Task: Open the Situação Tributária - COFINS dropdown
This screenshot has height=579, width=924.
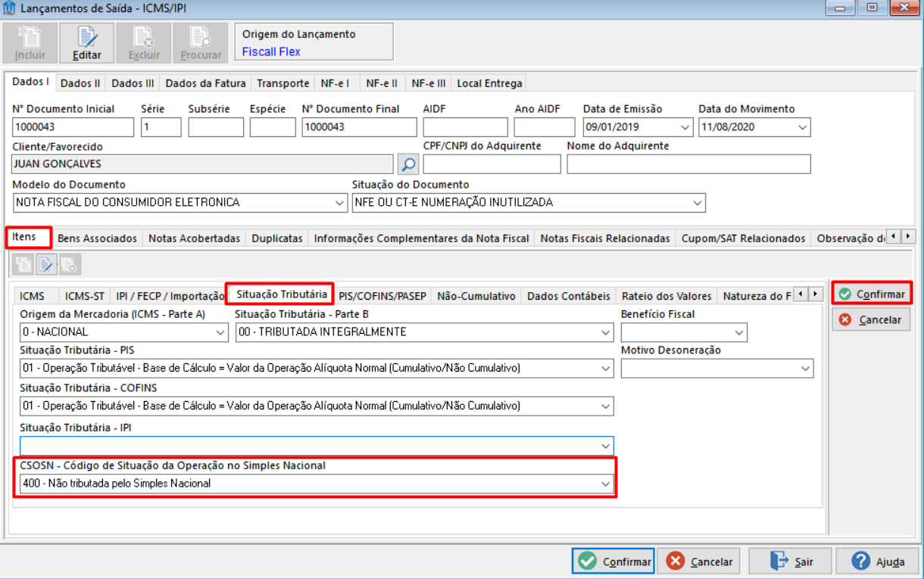Action: (606, 406)
